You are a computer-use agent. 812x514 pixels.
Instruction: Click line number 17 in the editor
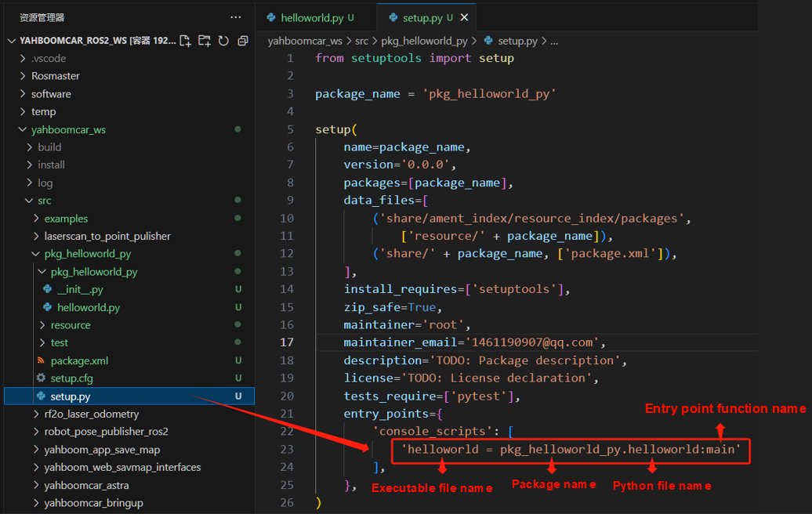288,342
